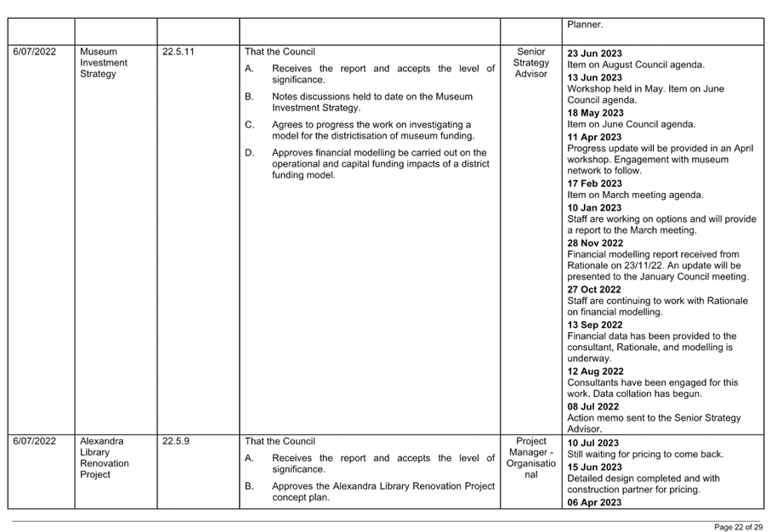The width and height of the screenshot is (771, 532).
Task: Select the '13 Jun 2023' date heading
Action: (594, 77)
